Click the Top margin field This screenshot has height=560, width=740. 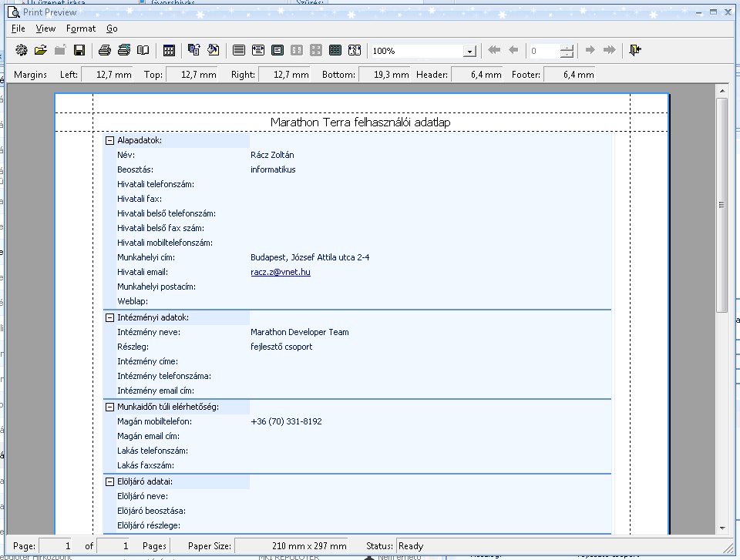pos(192,75)
